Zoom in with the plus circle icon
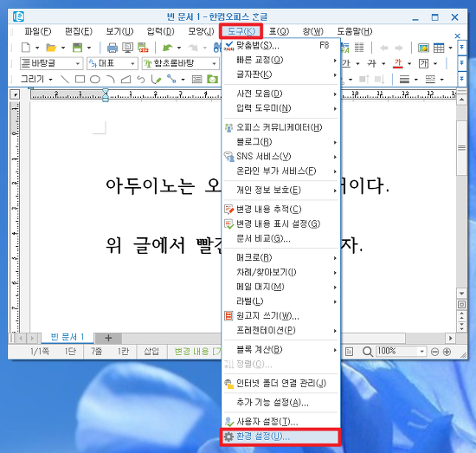This screenshot has width=476, height=453. (447, 352)
